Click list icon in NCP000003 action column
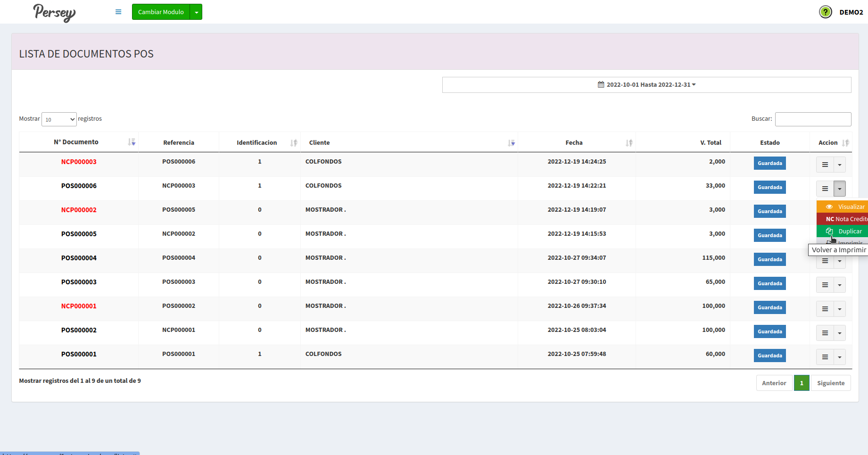This screenshot has width=868, height=455. pyautogui.click(x=825, y=165)
